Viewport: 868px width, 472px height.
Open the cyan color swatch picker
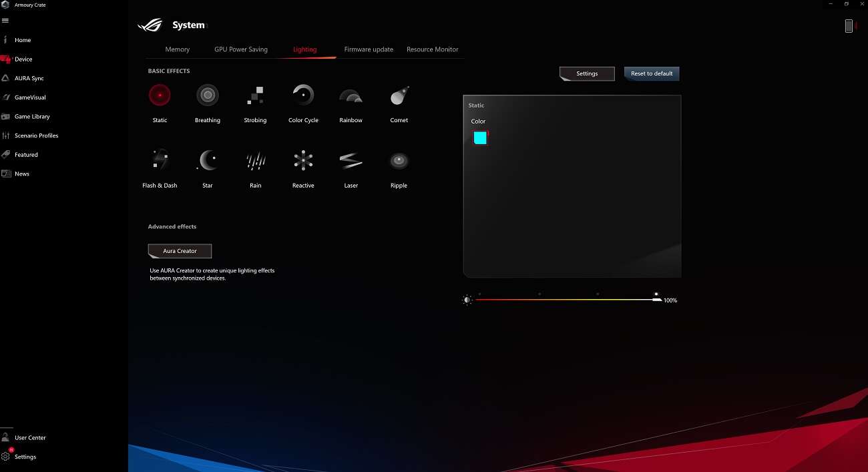coord(480,138)
